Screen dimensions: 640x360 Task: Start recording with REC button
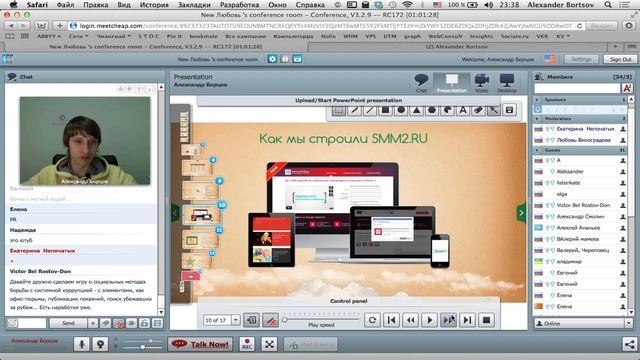[x=247, y=344]
